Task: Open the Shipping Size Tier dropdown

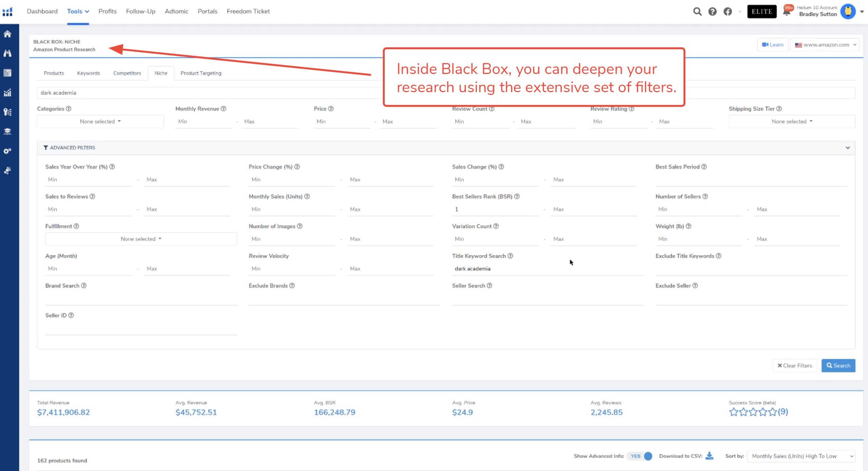Action: coord(792,122)
